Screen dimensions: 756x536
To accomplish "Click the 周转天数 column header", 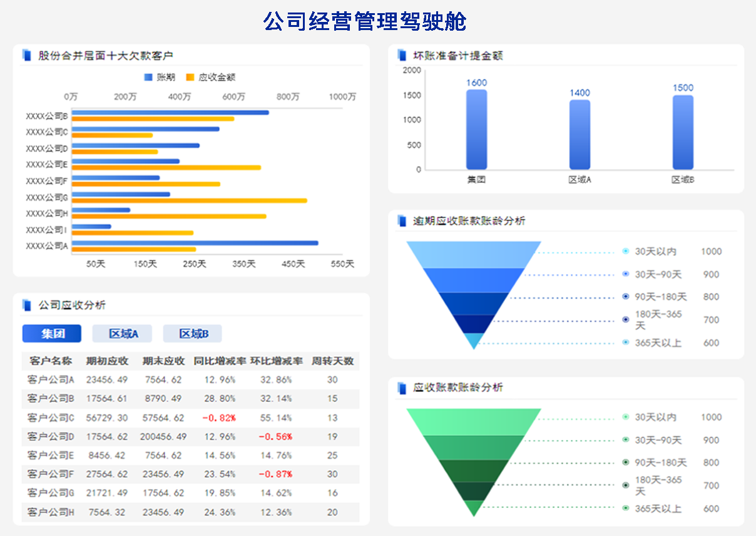I will tap(332, 361).
